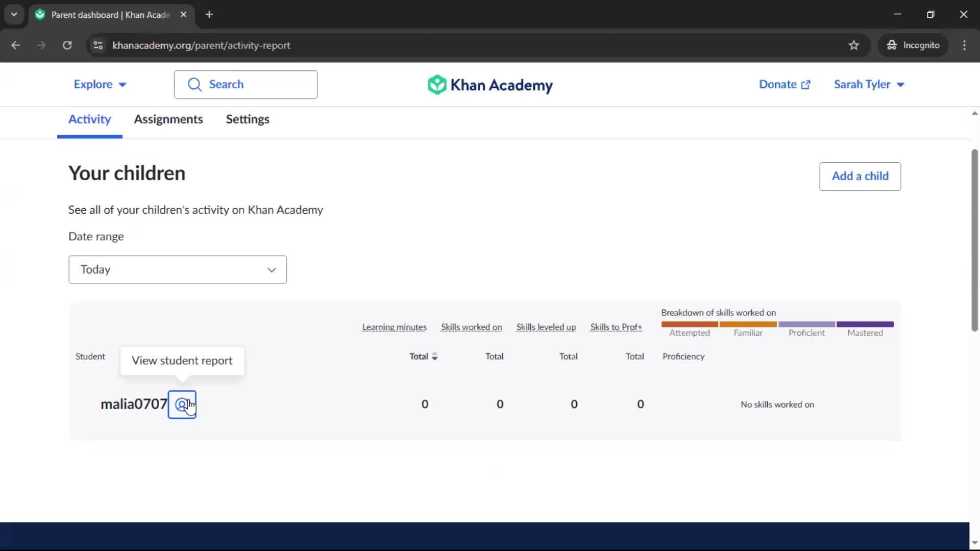
Task: Click the 'Breakdown of skills worked on' label
Action: [x=718, y=313]
